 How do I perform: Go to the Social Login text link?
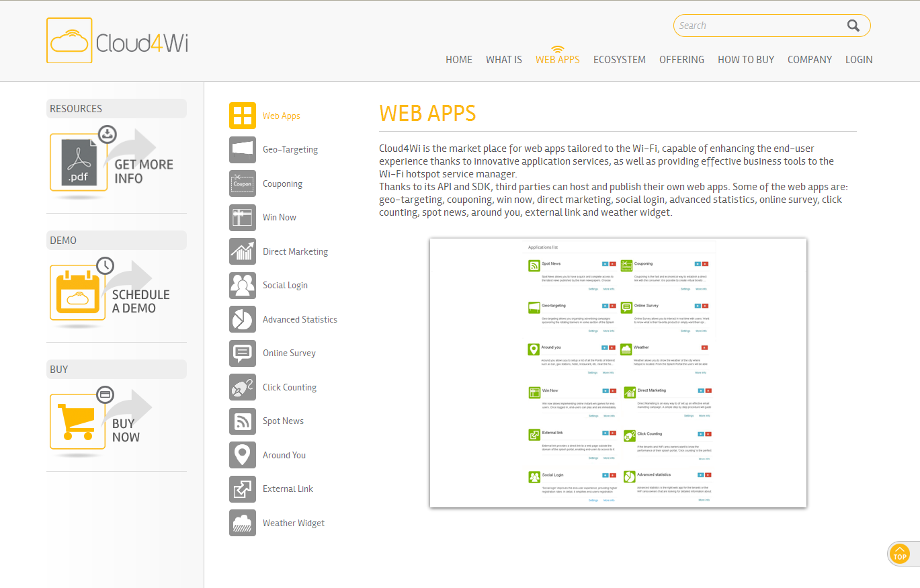(x=286, y=285)
